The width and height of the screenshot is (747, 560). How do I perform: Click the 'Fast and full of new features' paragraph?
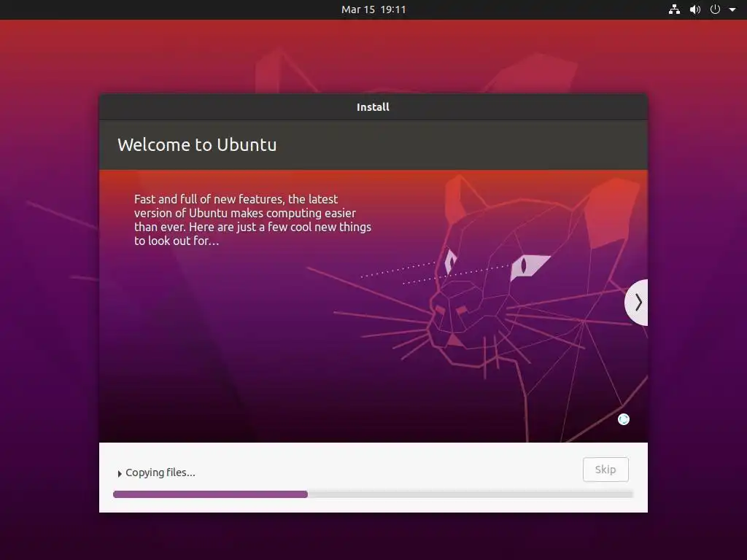click(252, 219)
